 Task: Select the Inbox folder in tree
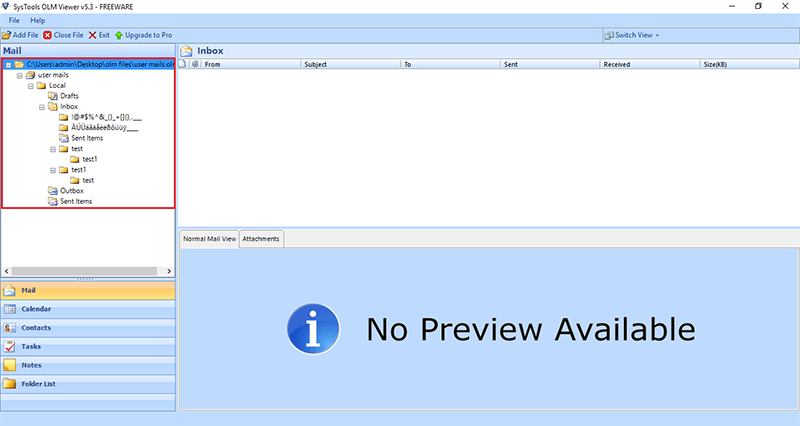tap(69, 107)
